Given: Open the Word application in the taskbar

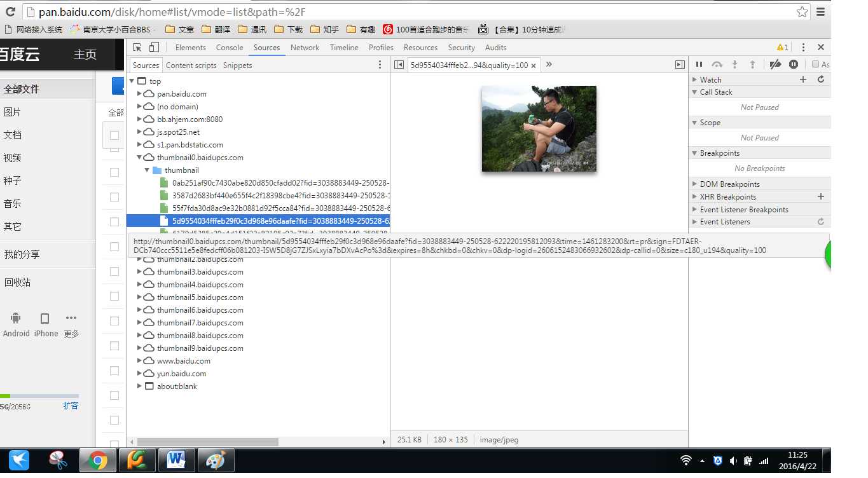Looking at the screenshot, I should pos(176,460).
